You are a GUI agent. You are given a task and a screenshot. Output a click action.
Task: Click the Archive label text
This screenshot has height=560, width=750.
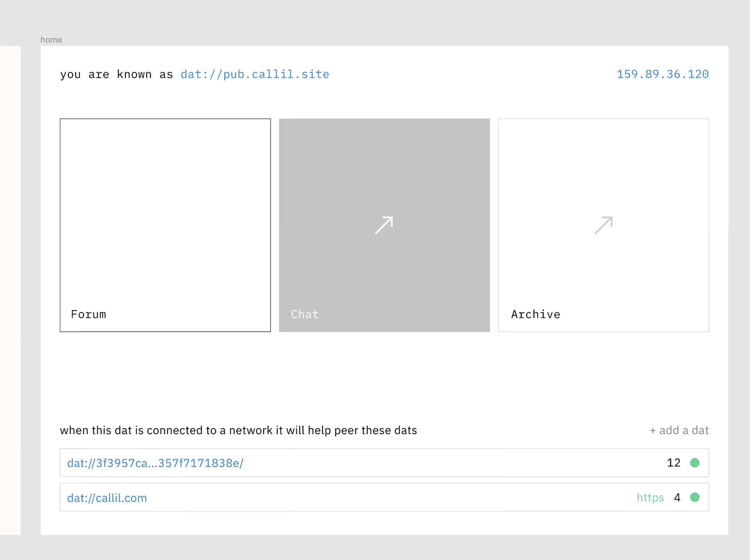(536, 314)
